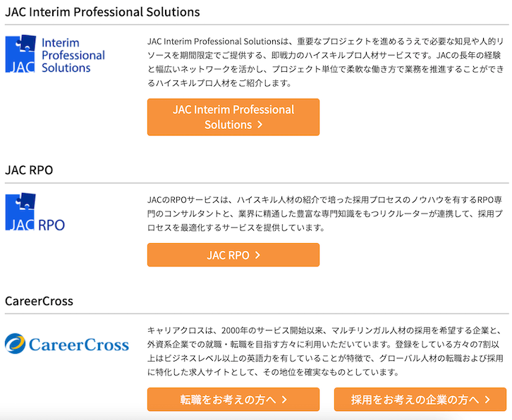Click the CareerCross circular swirl emblem
512x420 pixels.
pos(16,344)
